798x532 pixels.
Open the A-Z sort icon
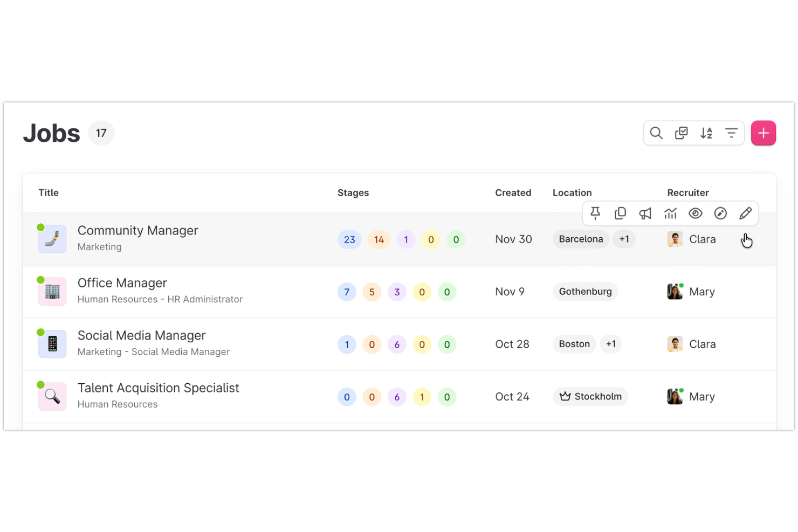pyautogui.click(x=706, y=133)
